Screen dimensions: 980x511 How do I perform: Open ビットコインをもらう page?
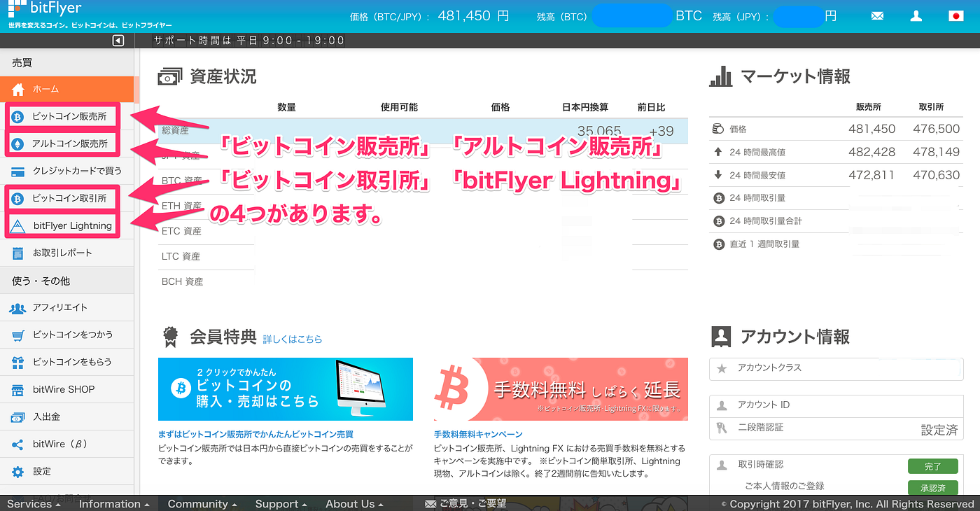click(66, 362)
